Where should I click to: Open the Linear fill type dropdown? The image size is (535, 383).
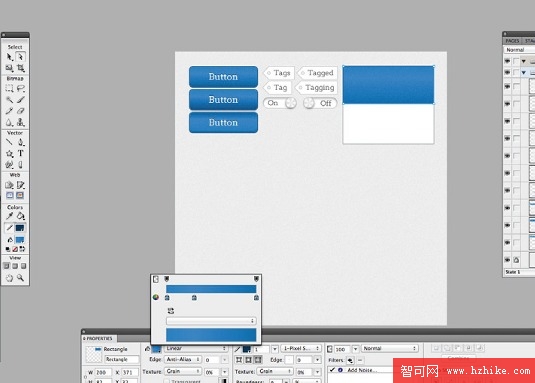click(x=196, y=348)
